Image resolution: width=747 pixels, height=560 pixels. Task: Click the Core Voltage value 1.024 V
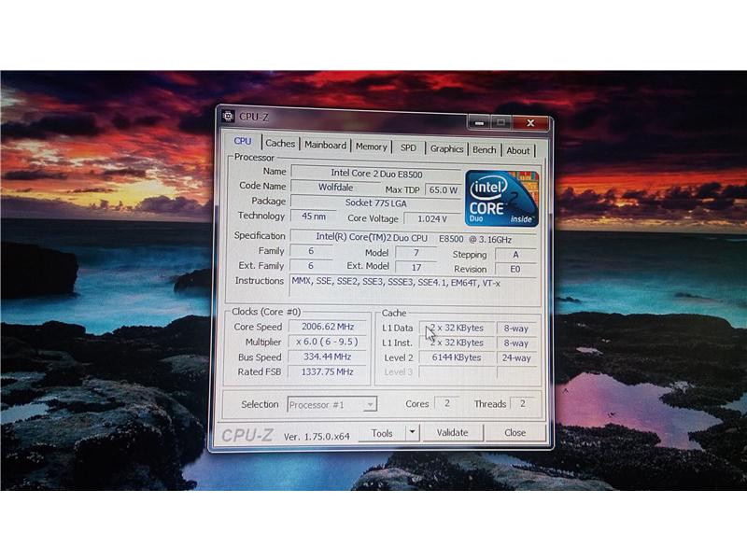coord(432,219)
